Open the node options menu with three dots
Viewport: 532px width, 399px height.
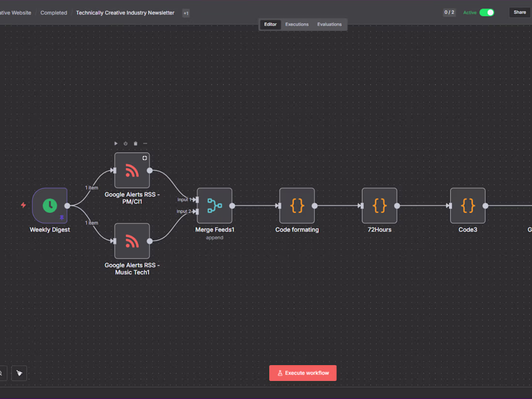tap(145, 143)
